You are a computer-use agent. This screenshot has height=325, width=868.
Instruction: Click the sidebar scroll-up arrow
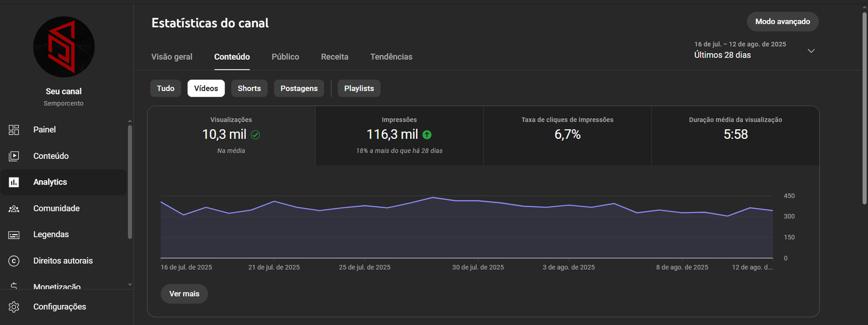[130, 121]
